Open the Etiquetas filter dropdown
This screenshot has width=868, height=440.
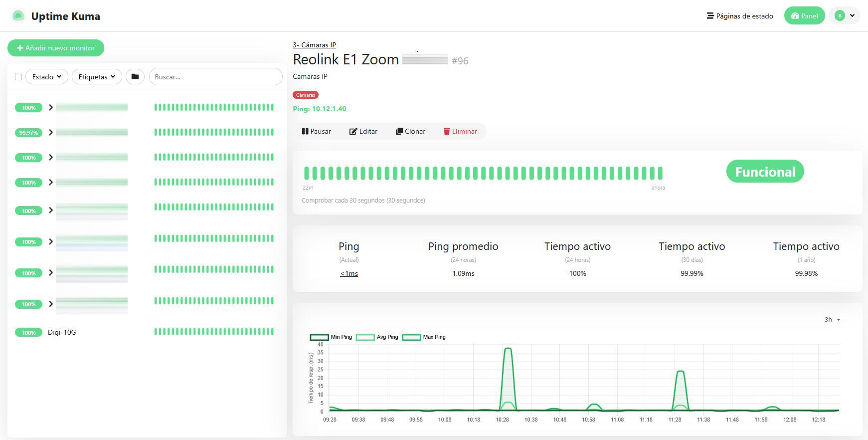97,77
